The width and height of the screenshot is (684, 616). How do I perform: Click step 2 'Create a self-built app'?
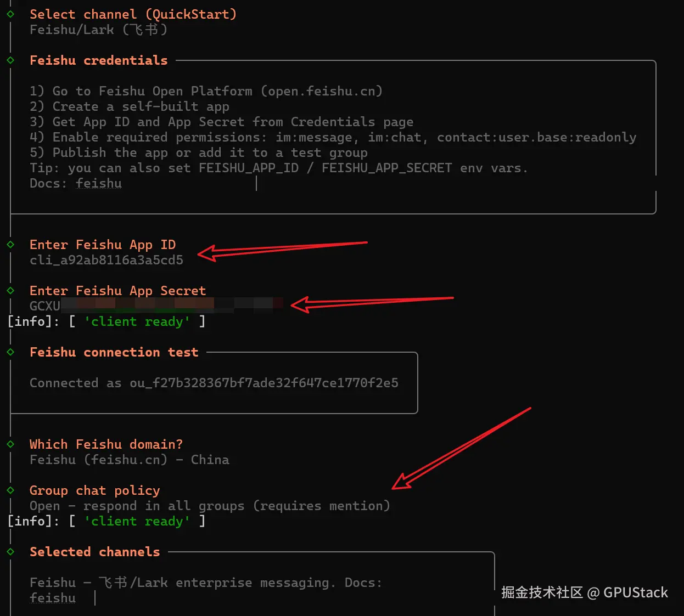pos(130,106)
